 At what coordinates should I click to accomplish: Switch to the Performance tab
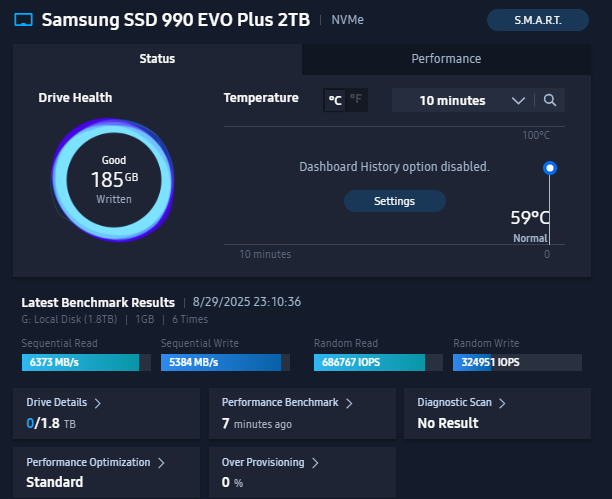[x=446, y=59]
